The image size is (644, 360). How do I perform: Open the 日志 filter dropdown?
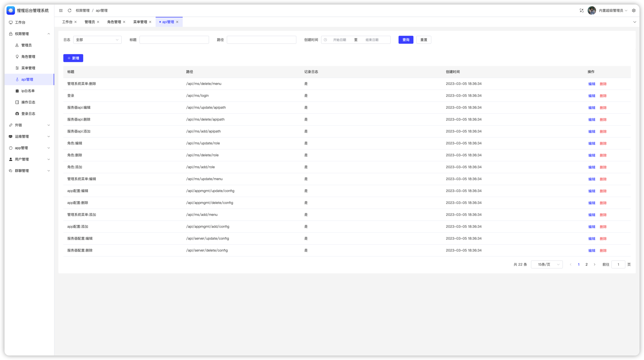click(x=97, y=40)
